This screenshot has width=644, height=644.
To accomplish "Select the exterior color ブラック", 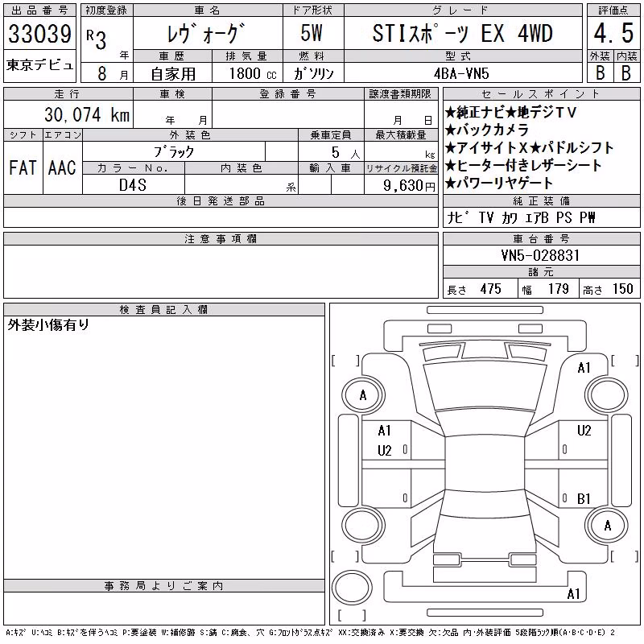I will click(x=174, y=152).
